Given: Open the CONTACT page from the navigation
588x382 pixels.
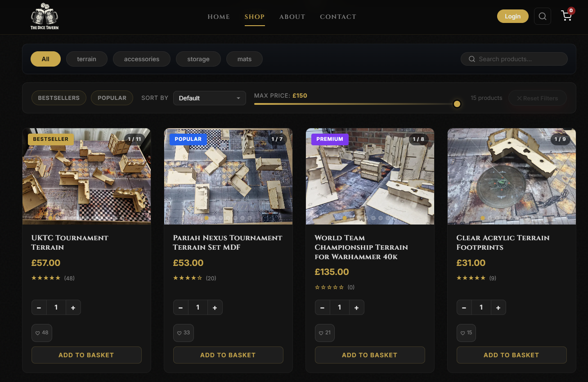Looking at the screenshot, I should coord(338,17).
